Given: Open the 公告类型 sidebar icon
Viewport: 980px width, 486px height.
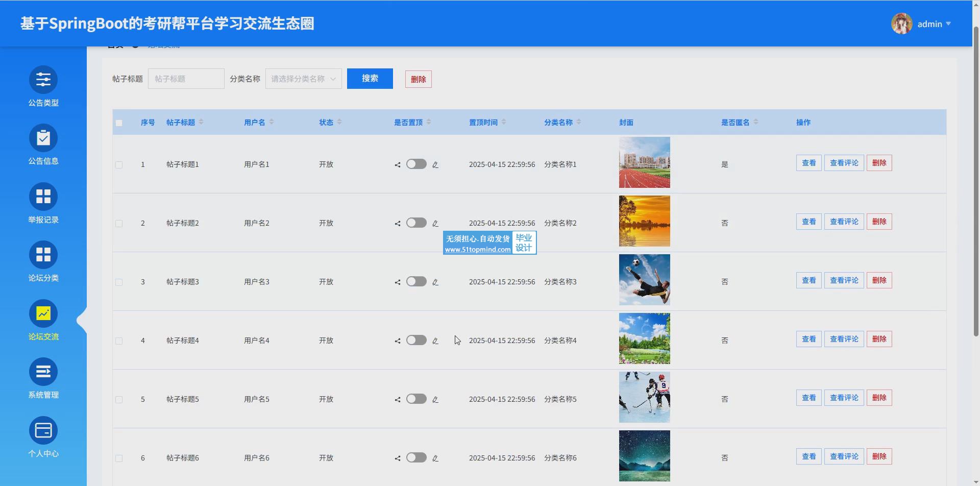Looking at the screenshot, I should 43,80.
